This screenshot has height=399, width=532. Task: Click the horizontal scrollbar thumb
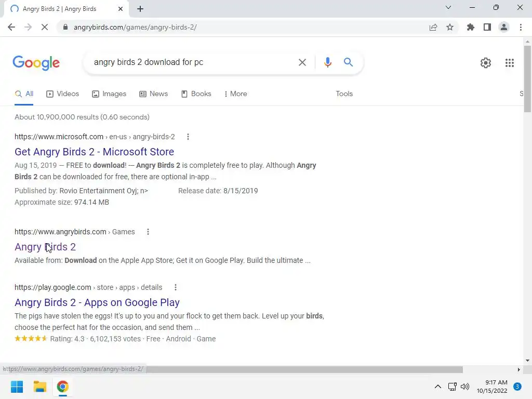coord(304,369)
